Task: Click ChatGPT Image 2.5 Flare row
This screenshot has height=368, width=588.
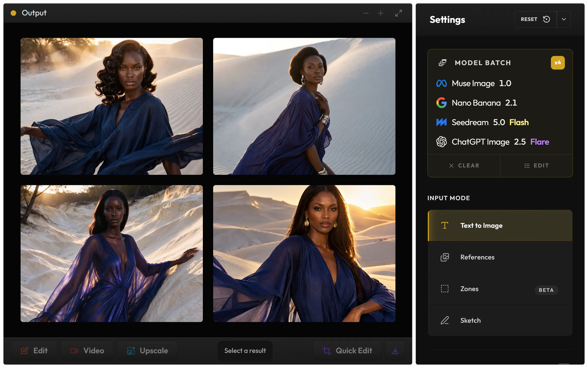Action: pyautogui.click(x=500, y=142)
